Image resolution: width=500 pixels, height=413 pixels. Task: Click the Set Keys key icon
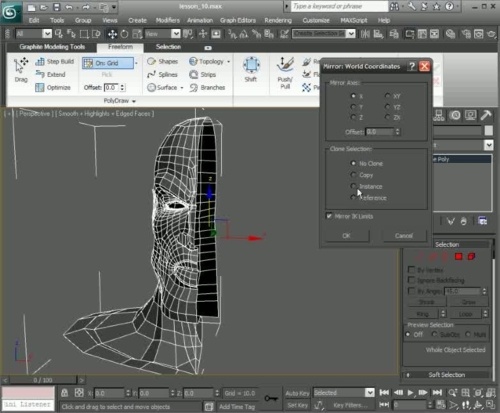(x=271, y=398)
